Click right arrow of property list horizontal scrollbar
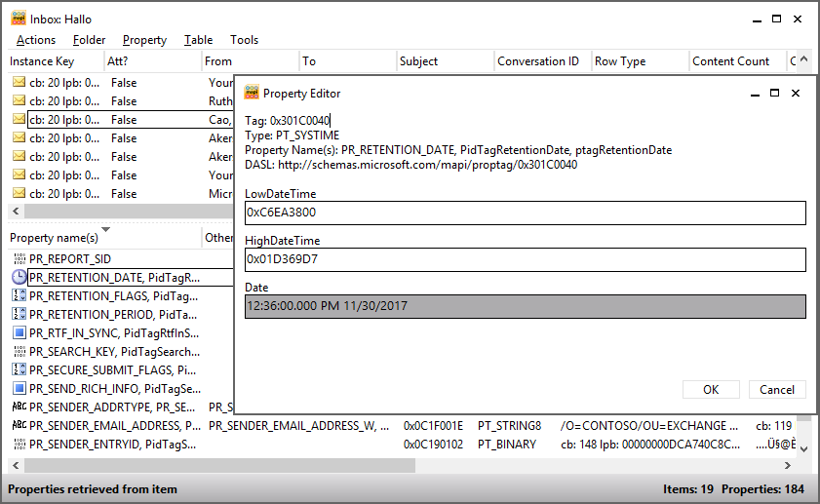The height and width of the screenshot is (504, 820). click(788, 465)
